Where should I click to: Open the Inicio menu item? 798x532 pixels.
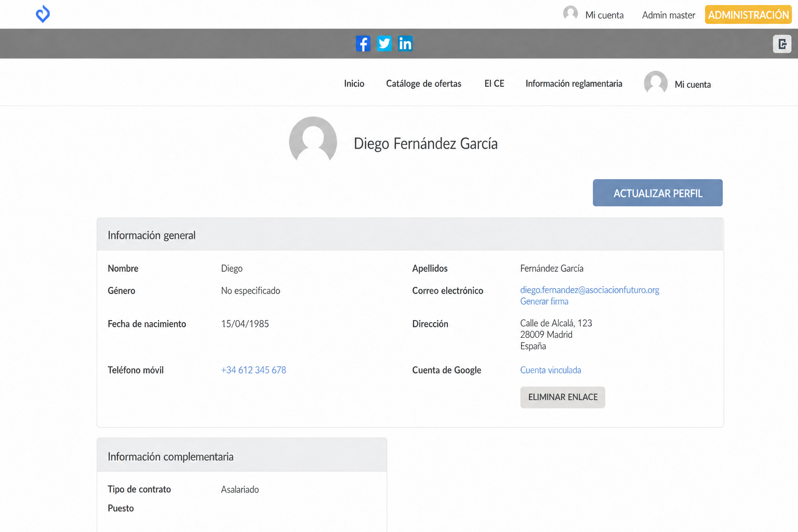pyautogui.click(x=354, y=84)
